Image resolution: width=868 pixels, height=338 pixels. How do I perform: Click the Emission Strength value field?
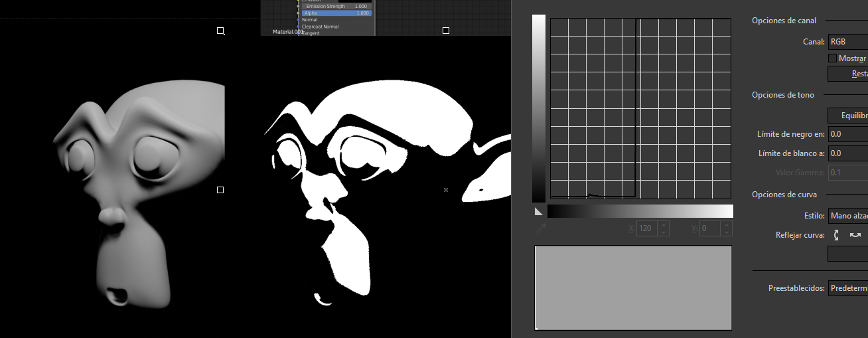[x=336, y=6]
